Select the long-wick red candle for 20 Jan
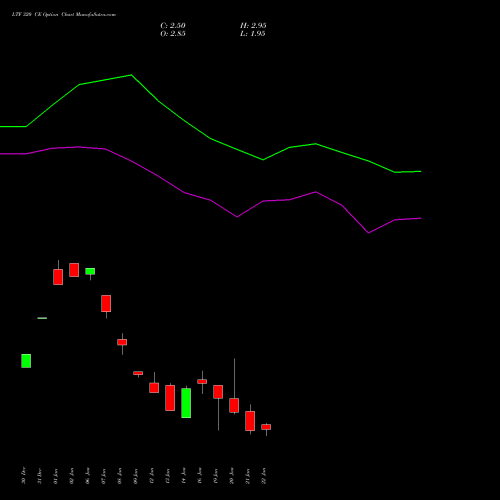The width and height of the screenshot is (500, 500). (x=234, y=405)
